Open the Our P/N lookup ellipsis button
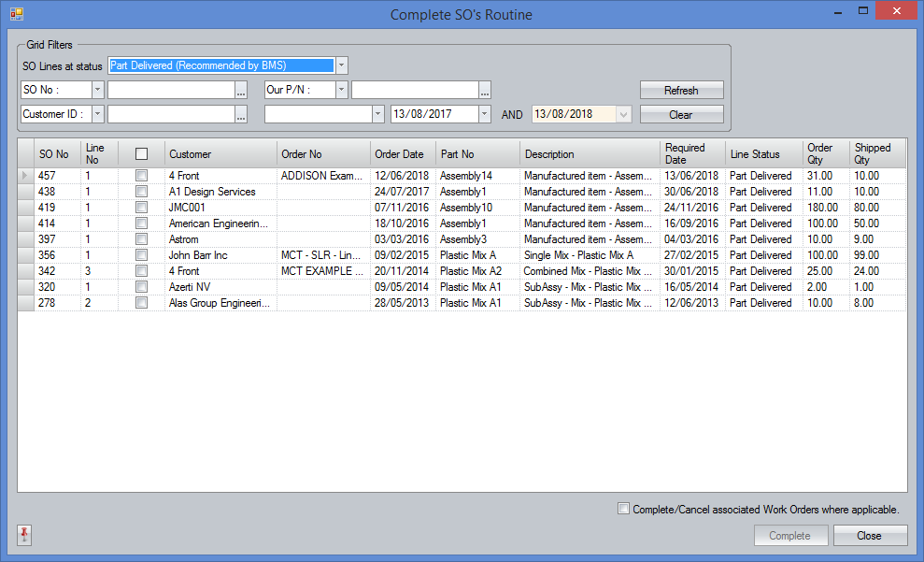The width and height of the screenshot is (924, 562). [x=485, y=90]
